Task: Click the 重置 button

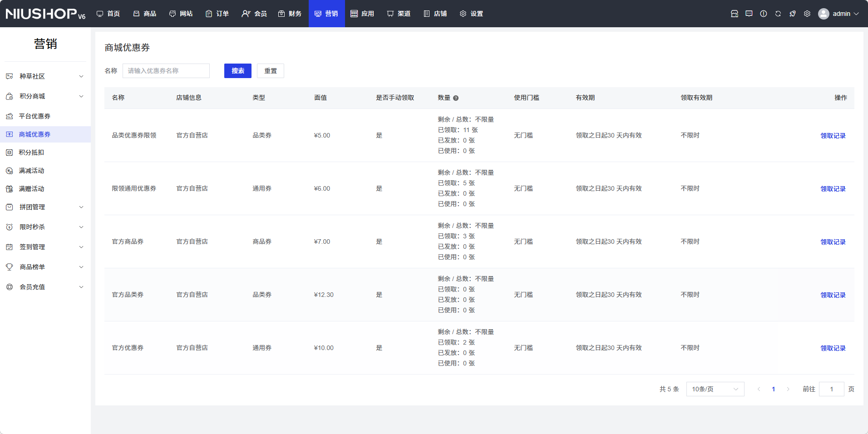Action: click(271, 71)
